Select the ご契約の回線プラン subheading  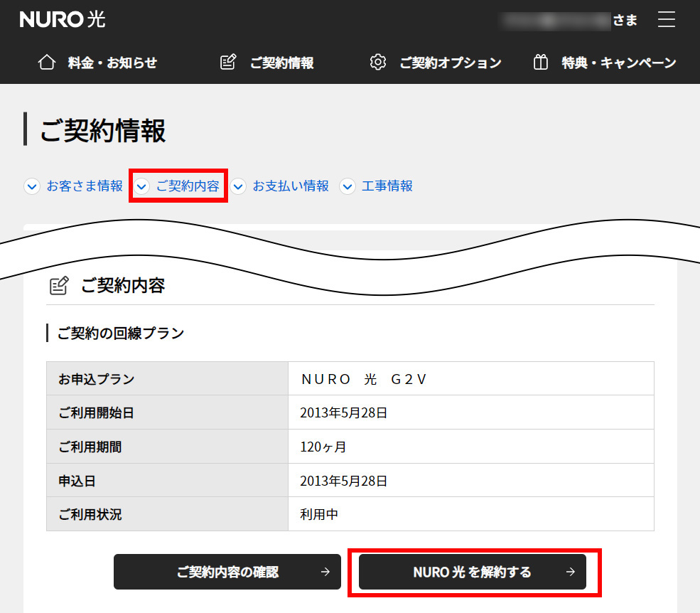(x=121, y=334)
